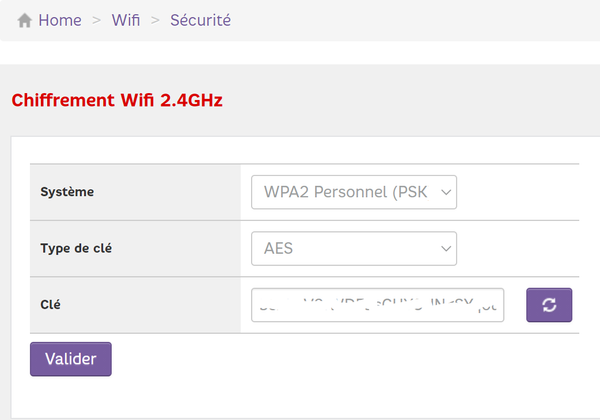The height and width of the screenshot is (420, 600).
Task: Regenerate the Wifi key with refresh icon
Action: pos(549,305)
